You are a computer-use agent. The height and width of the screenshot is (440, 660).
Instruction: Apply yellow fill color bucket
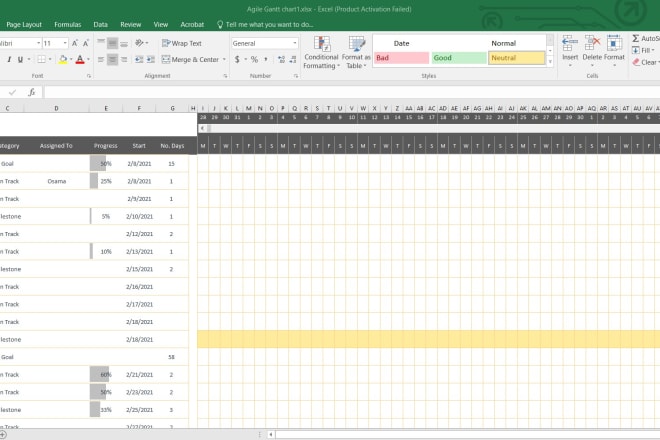(63, 59)
